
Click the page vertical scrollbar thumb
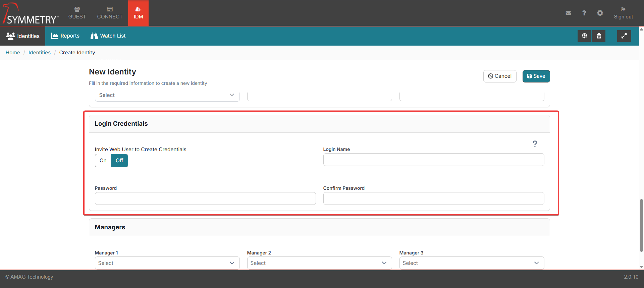coord(641,225)
